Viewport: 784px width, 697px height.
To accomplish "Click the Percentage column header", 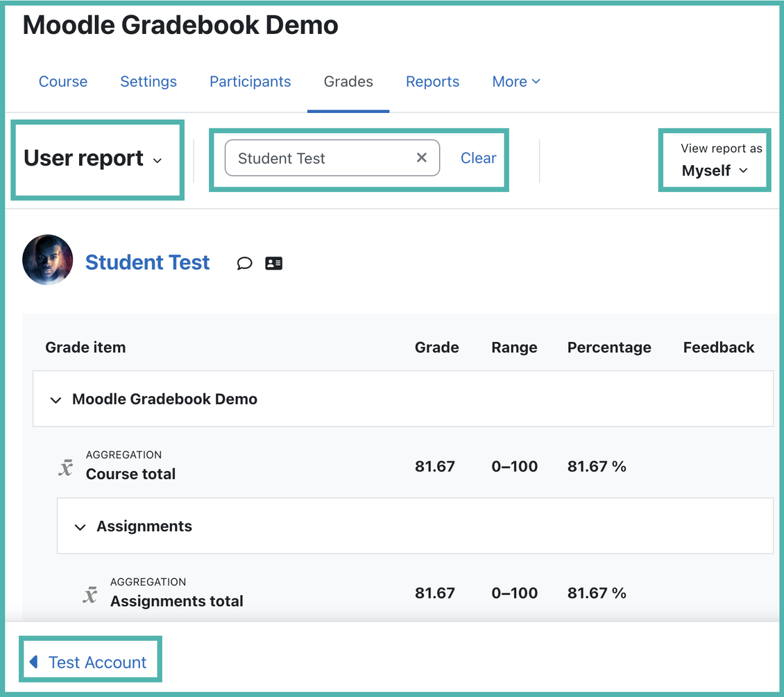I will coord(609,347).
